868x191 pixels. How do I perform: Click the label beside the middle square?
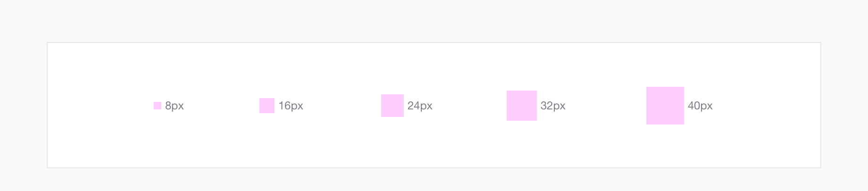click(420, 106)
